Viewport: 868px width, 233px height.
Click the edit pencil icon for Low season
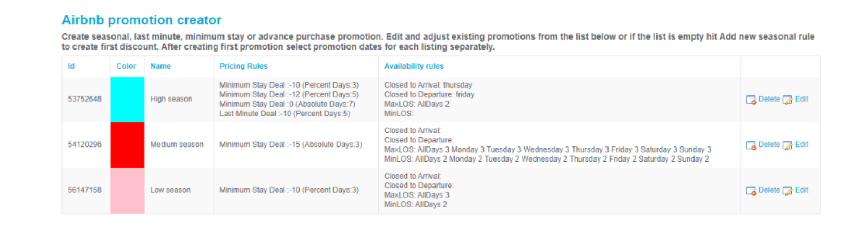pos(787,191)
